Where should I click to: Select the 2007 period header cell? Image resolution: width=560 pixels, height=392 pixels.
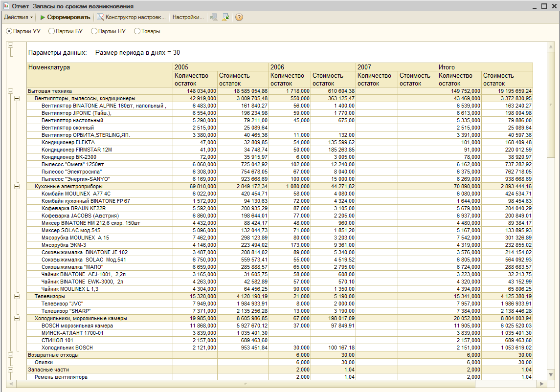point(397,67)
